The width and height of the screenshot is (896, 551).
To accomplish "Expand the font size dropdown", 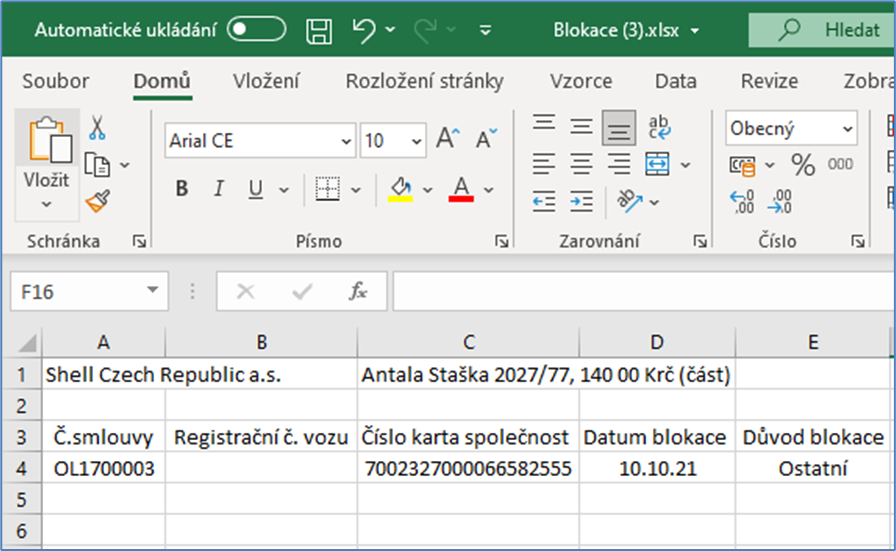I will coord(415,141).
